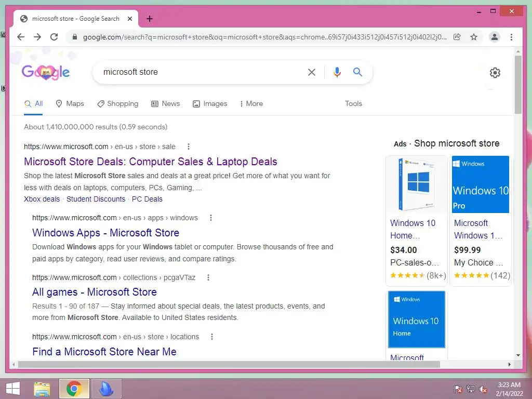Open File Explorer from the taskbar
Image resolution: width=532 pixels, height=399 pixels.
point(42,389)
